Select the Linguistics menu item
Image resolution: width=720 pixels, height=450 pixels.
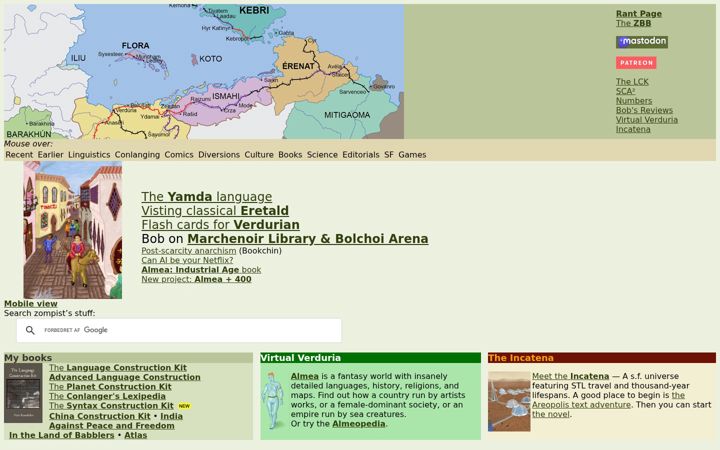(89, 155)
